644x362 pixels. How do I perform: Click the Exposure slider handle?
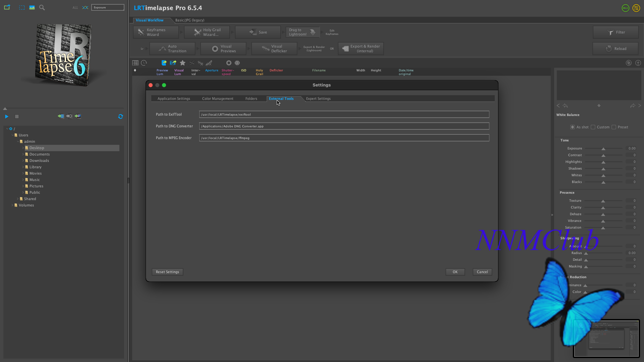tap(603, 148)
